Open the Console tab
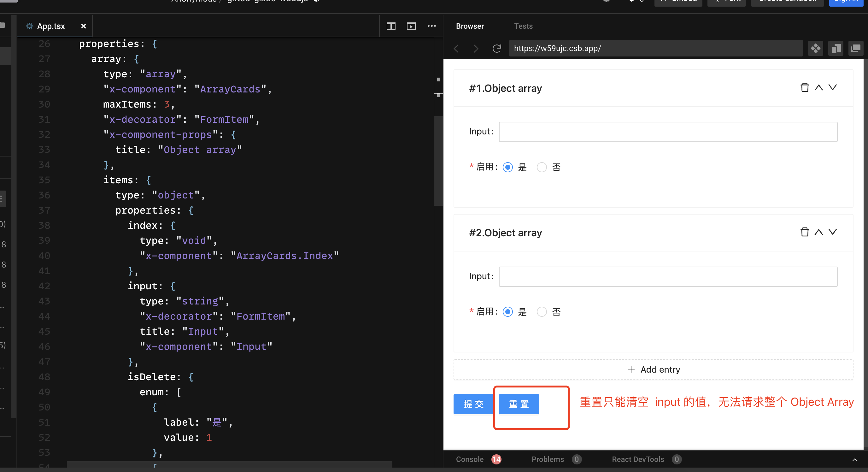Viewport: 868px width, 472px height. tap(470, 459)
